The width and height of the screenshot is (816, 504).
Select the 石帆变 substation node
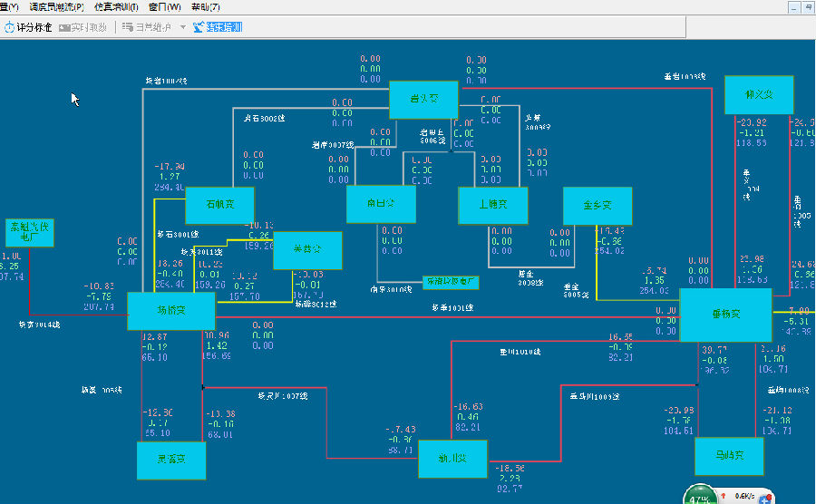click(219, 205)
